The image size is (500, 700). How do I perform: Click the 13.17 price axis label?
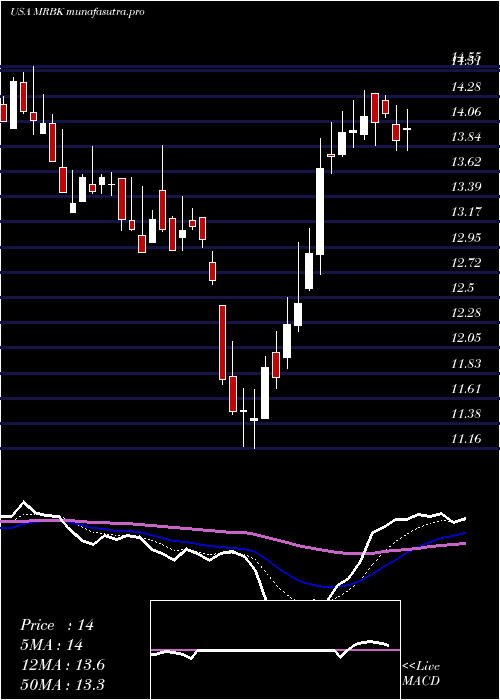[467, 212]
